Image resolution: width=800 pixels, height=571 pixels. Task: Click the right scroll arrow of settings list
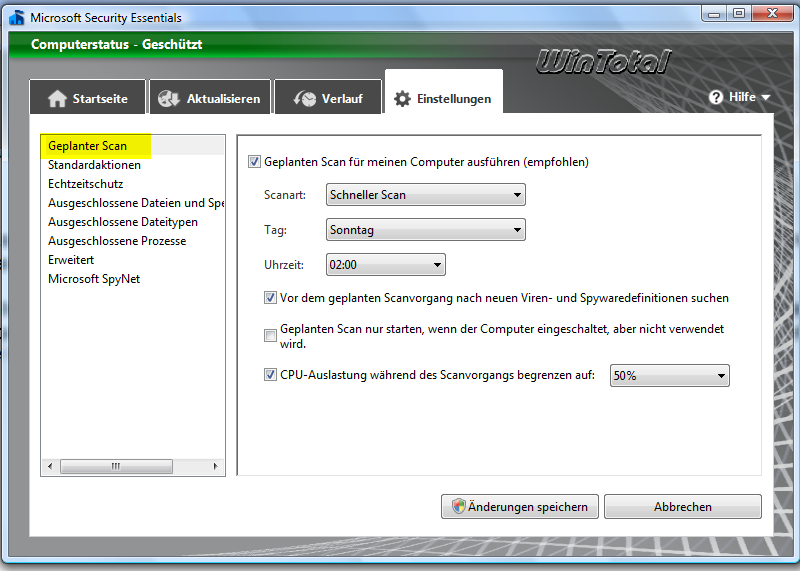(216, 466)
